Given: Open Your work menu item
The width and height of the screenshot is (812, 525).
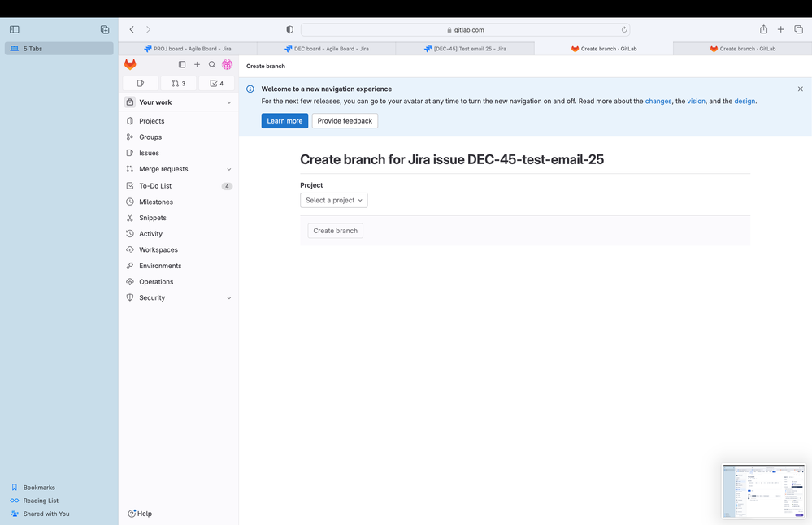Looking at the screenshot, I should pos(179,102).
